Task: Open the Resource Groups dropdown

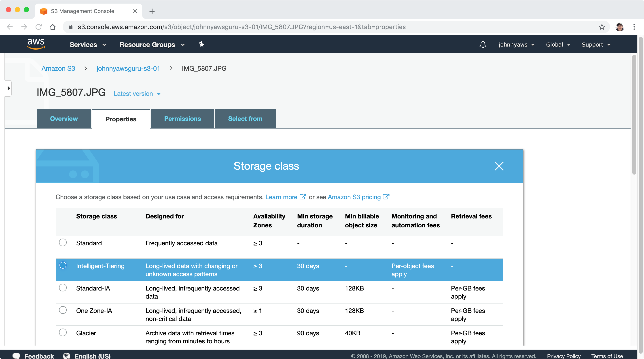Action: click(x=152, y=45)
